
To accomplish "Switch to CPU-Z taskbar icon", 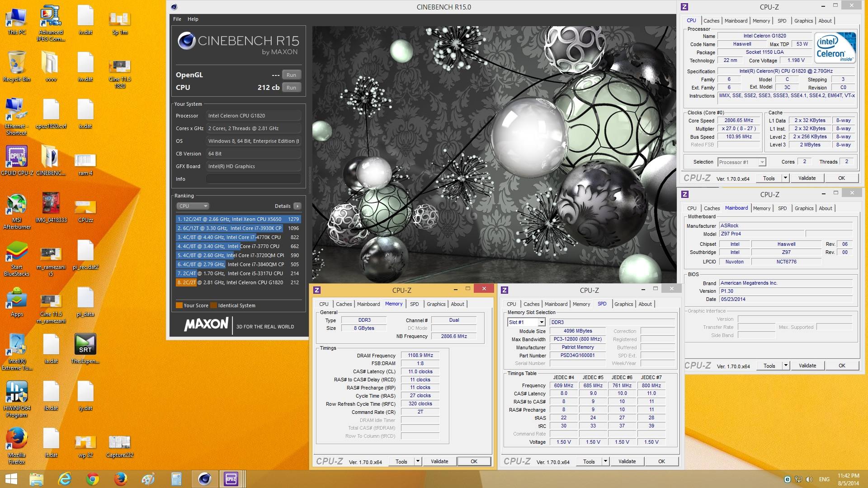I will [231, 479].
